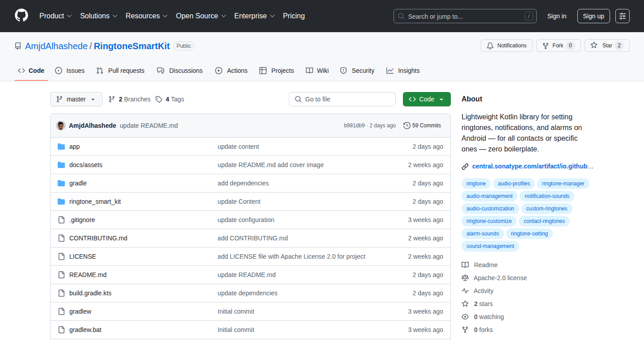Screen dimensions: 644x340
Task: Switch to the Wiki tab
Action: (318, 71)
